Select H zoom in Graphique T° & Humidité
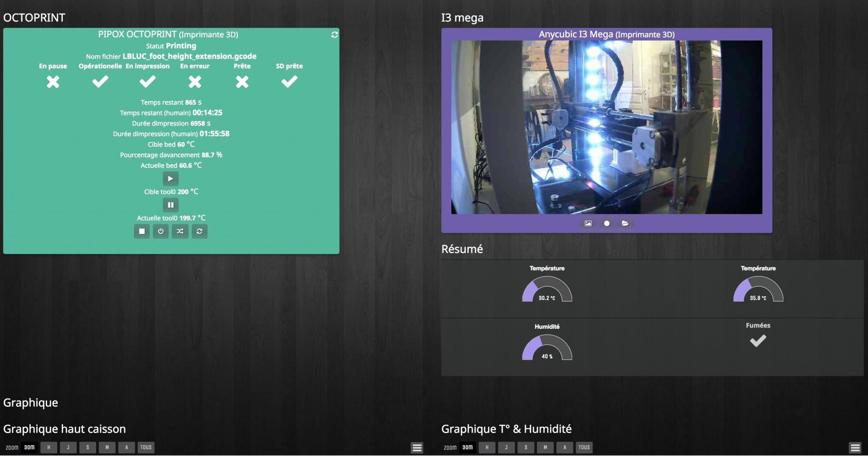This screenshot has height=456, width=868. 487,448
